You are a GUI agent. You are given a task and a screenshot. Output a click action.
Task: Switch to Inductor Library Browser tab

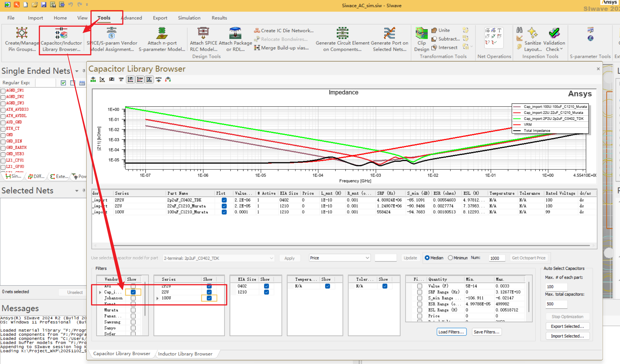point(185,354)
